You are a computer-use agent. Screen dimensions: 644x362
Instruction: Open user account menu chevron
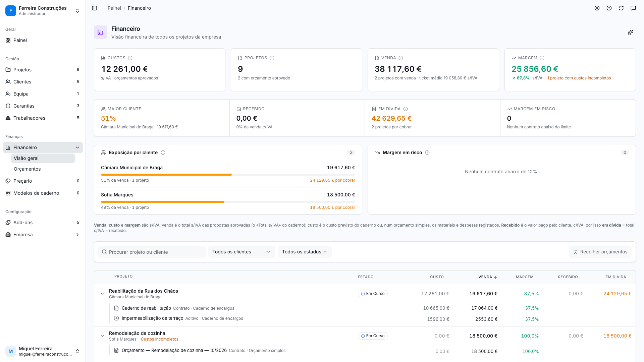click(77, 351)
